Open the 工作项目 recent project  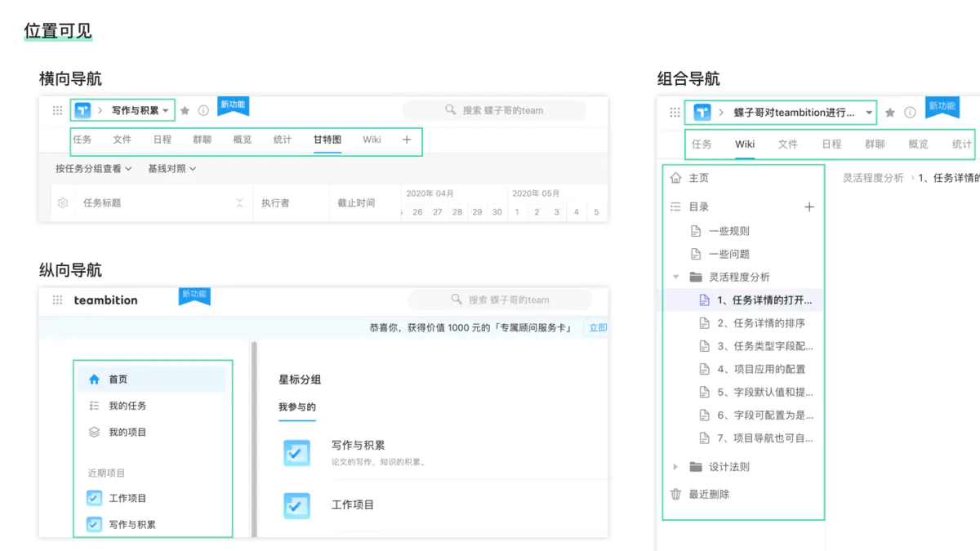[127, 498]
